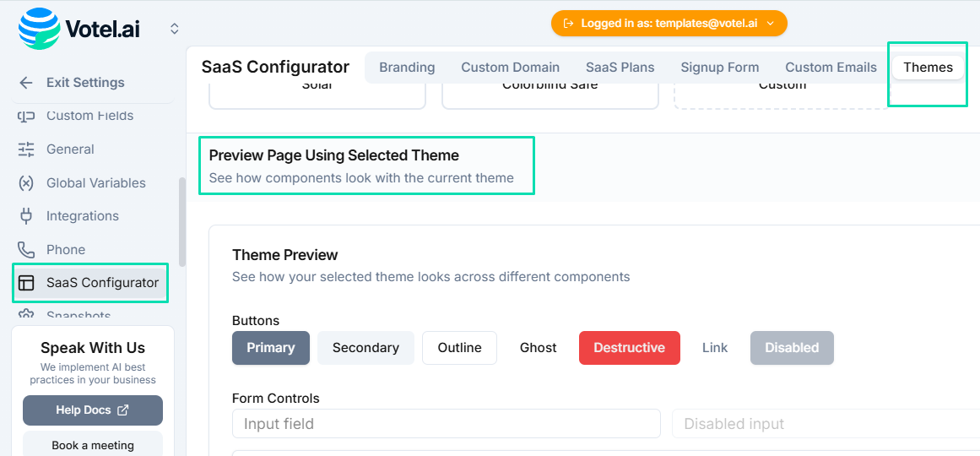
Task: Click the SaaS Configurator layout icon
Action: (x=26, y=283)
